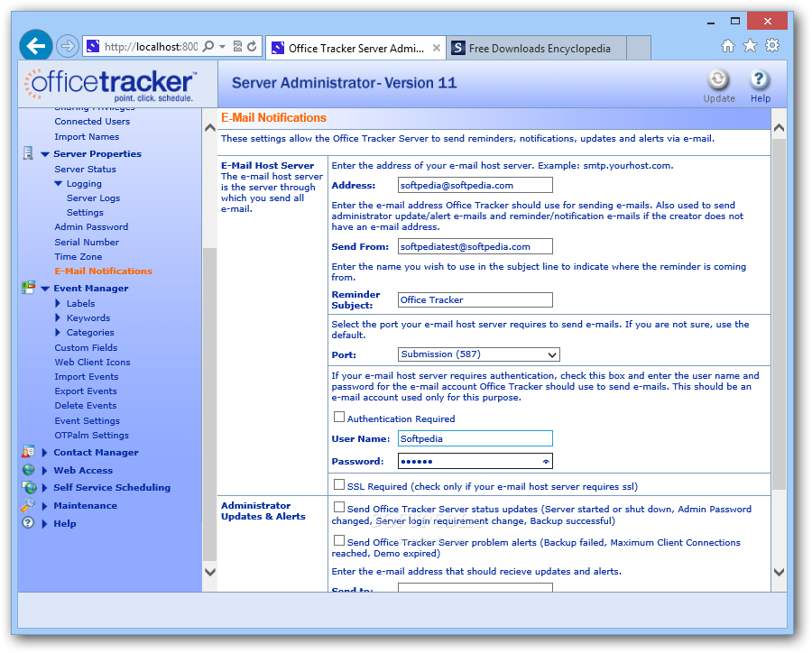The height and width of the screenshot is (653, 812).
Task: Click the Reminder Subject input field
Action: click(x=475, y=299)
